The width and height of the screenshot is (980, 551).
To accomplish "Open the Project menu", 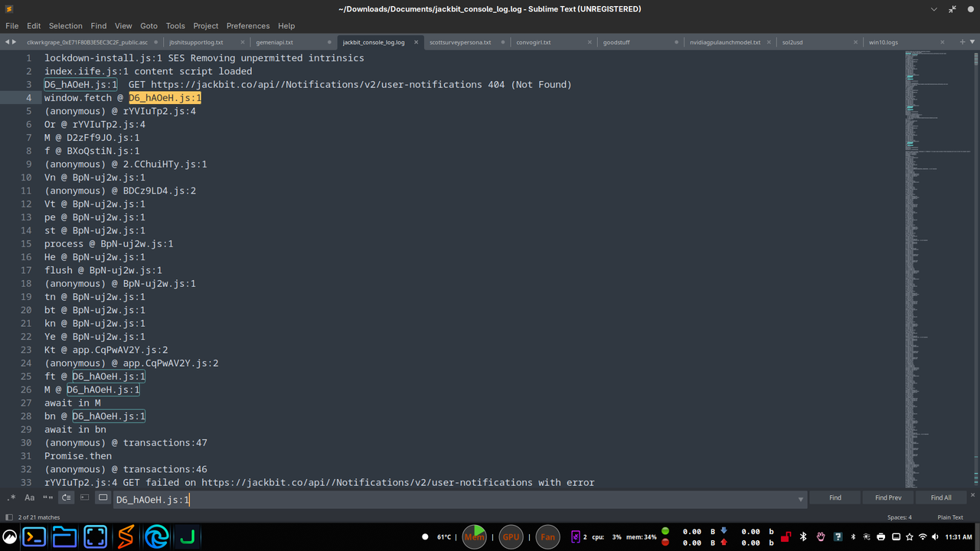I will 206,26.
